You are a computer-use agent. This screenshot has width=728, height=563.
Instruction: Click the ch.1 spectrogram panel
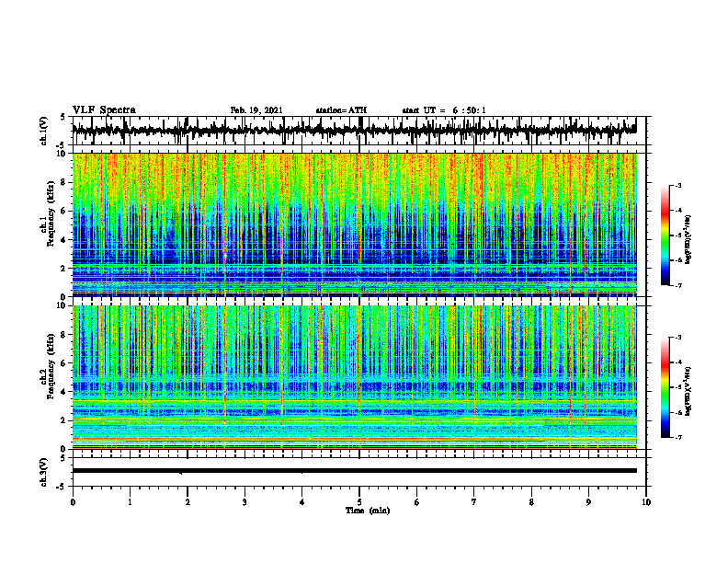354,224
